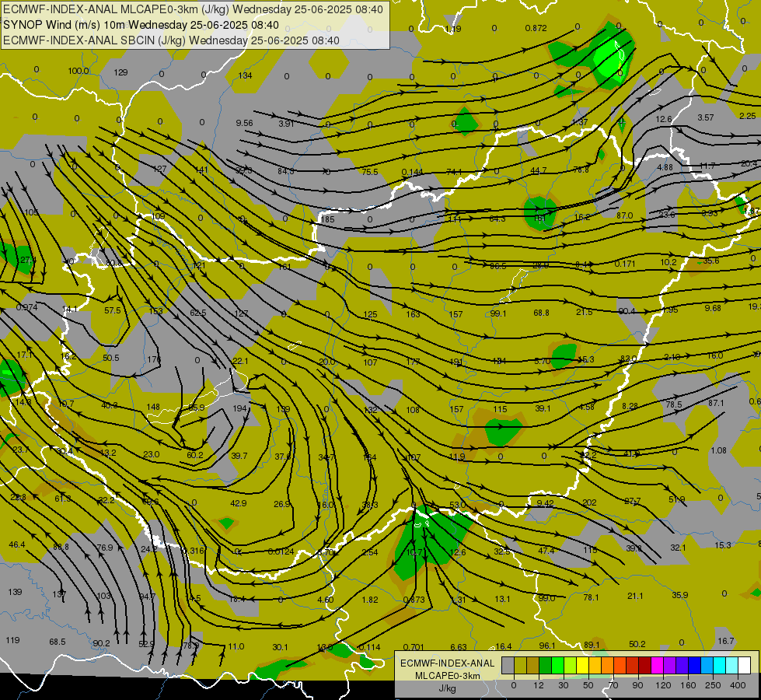Image resolution: width=761 pixels, height=700 pixels.
Task: Select the map value '125'
Action: [370, 314]
